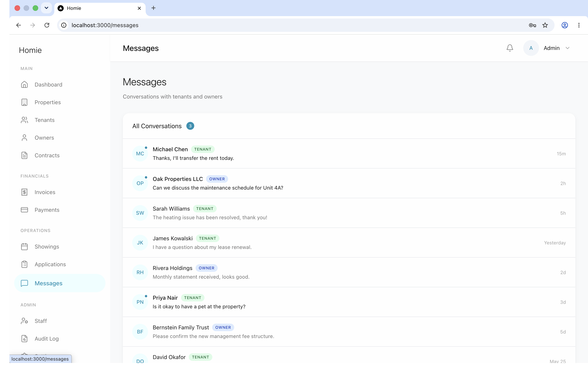
Task: Open the tab search dropdown arrow
Action: (46, 8)
